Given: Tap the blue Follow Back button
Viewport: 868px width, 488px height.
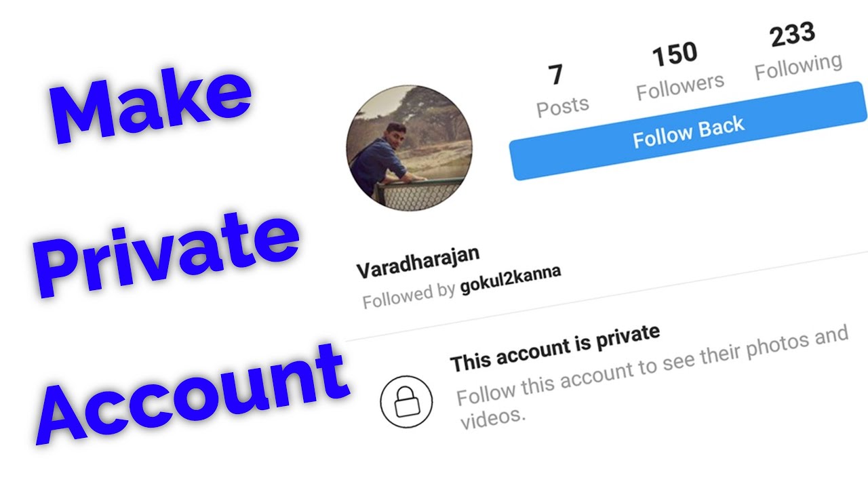Looking at the screenshot, I should [x=688, y=132].
